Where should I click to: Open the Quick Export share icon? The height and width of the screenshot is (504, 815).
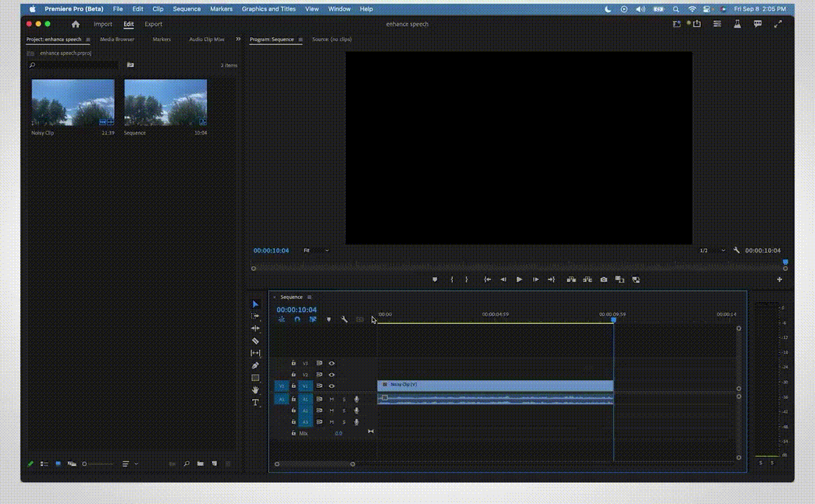pyautogui.click(x=697, y=24)
